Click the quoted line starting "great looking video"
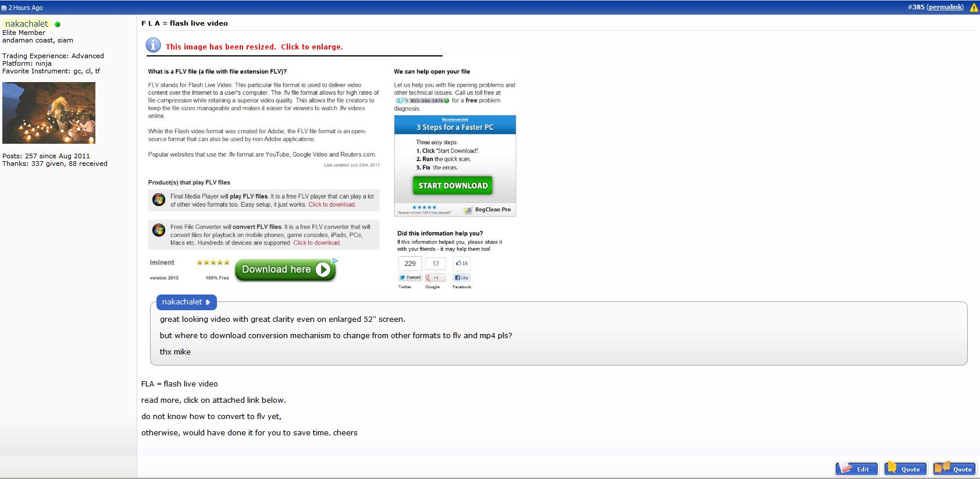The width and height of the screenshot is (980, 479). pyautogui.click(x=283, y=320)
